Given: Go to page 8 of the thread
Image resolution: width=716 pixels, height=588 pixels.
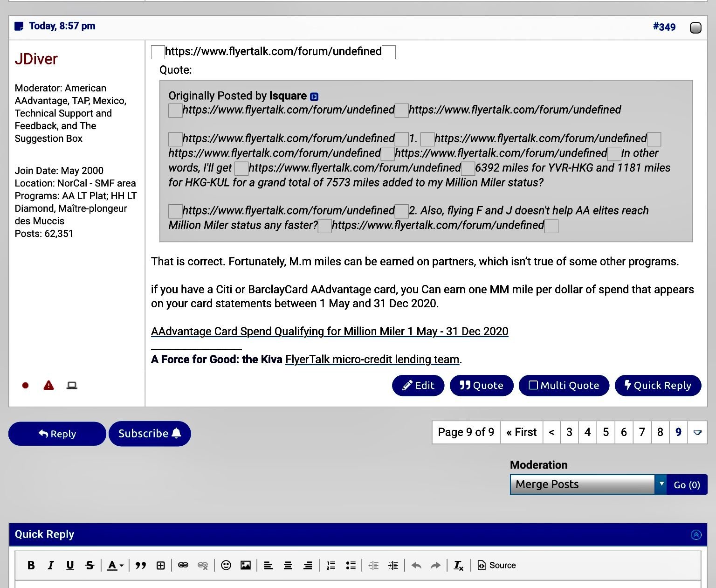Looking at the screenshot, I should pos(660,432).
